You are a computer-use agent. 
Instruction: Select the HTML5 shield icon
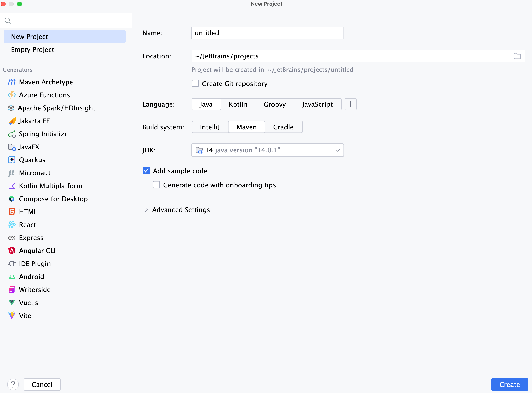click(x=12, y=212)
